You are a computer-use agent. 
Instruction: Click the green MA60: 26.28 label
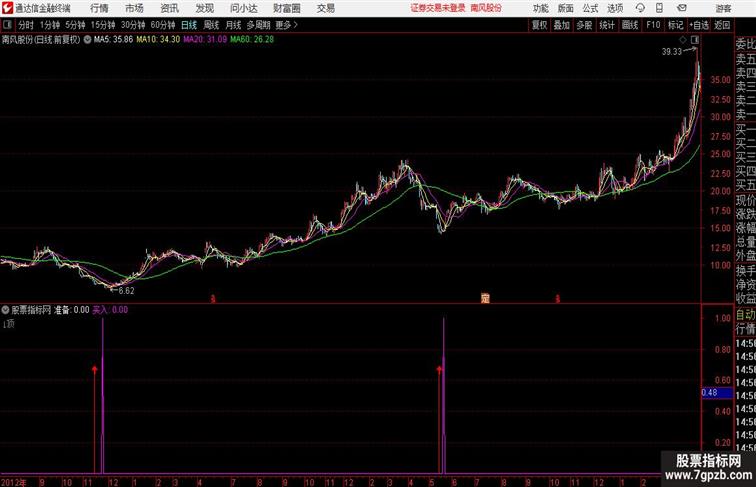coord(252,40)
